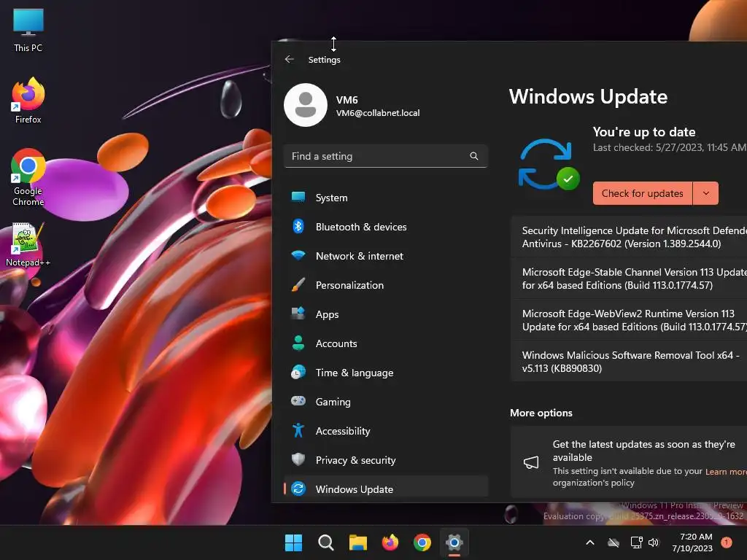Click the Settings back arrow

pyautogui.click(x=289, y=59)
